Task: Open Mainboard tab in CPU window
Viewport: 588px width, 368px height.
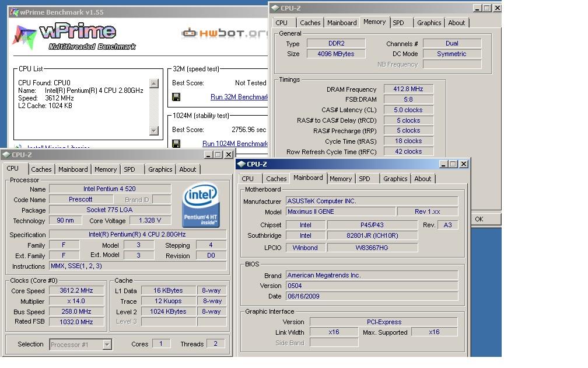Action: click(73, 169)
